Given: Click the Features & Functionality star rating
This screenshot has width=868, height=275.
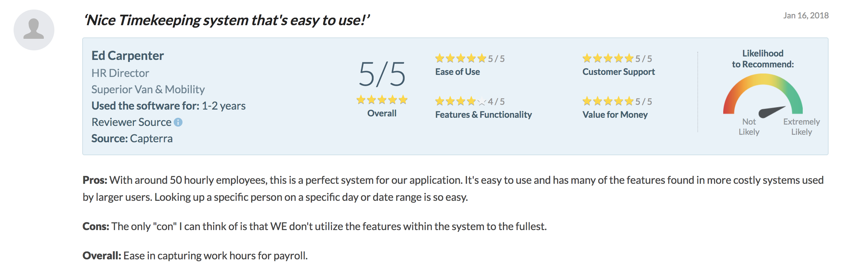Looking at the screenshot, I should tap(461, 101).
